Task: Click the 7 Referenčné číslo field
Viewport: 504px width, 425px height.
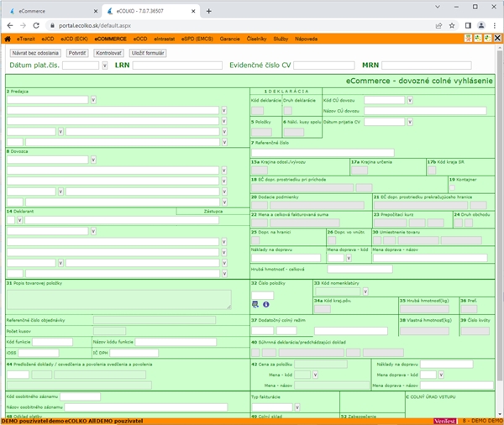Action: (323, 152)
